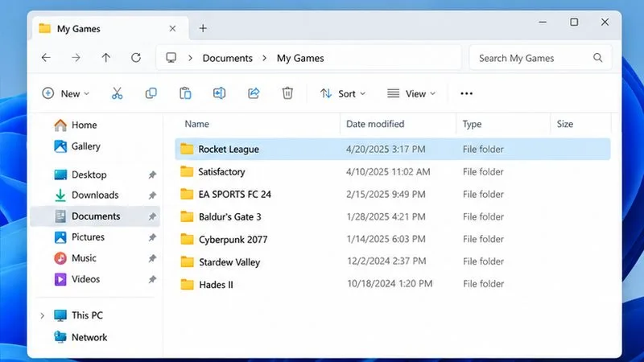Open the See more three-dots menu
644x362 pixels.
pyautogui.click(x=467, y=93)
